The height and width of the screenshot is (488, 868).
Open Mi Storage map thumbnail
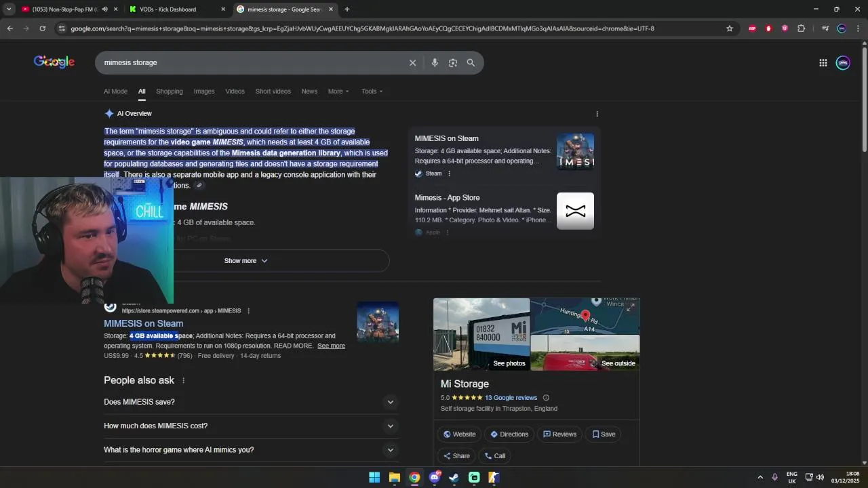pyautogui.click(x=585, y=317)
